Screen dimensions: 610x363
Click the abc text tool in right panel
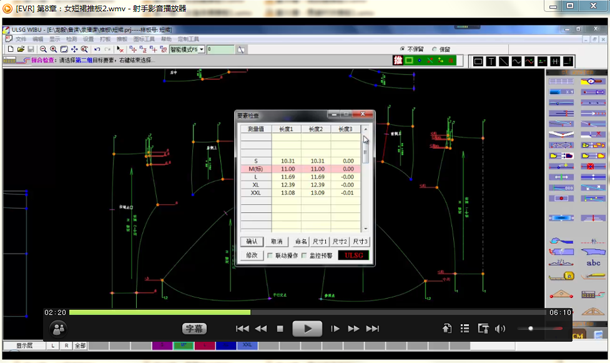click(x=593, y=263)
